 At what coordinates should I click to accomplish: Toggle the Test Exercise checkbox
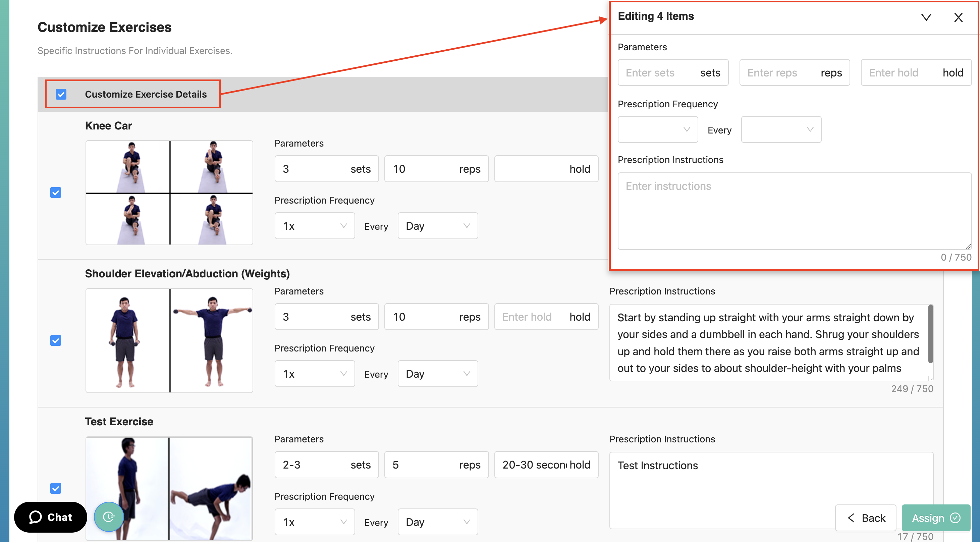coord(56,488)
